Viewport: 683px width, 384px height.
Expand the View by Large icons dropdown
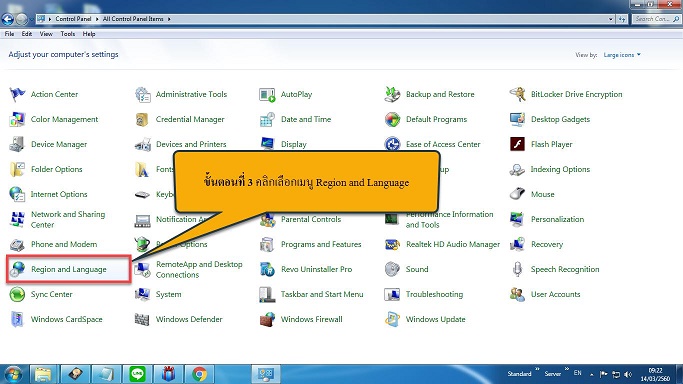[622, 55]
